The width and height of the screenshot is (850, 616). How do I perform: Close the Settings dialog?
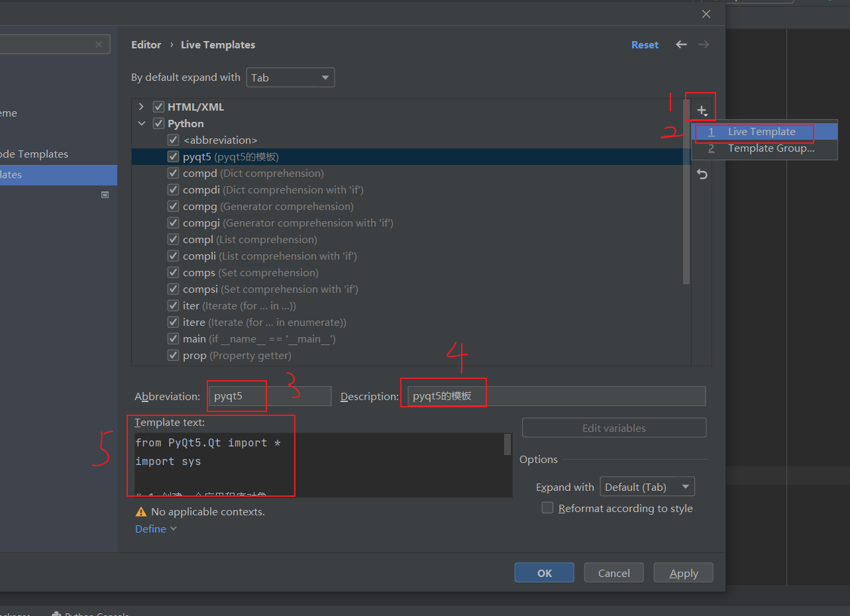click(x=706, y=14)
